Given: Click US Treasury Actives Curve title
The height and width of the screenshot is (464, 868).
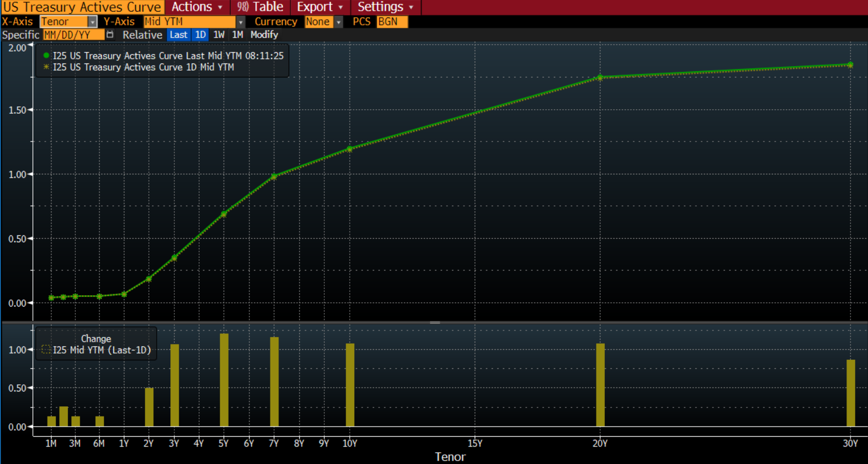Looking at the screenshot, I should [83, 7].
